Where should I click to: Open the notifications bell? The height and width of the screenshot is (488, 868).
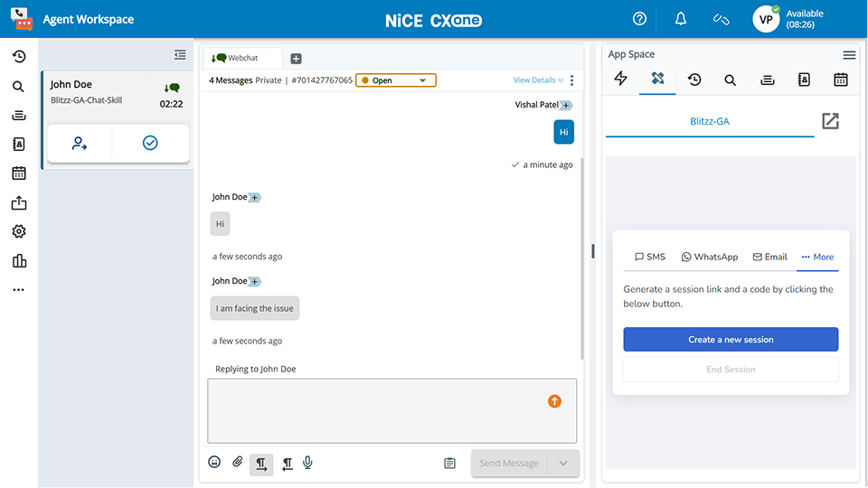[x=680, y=19]
